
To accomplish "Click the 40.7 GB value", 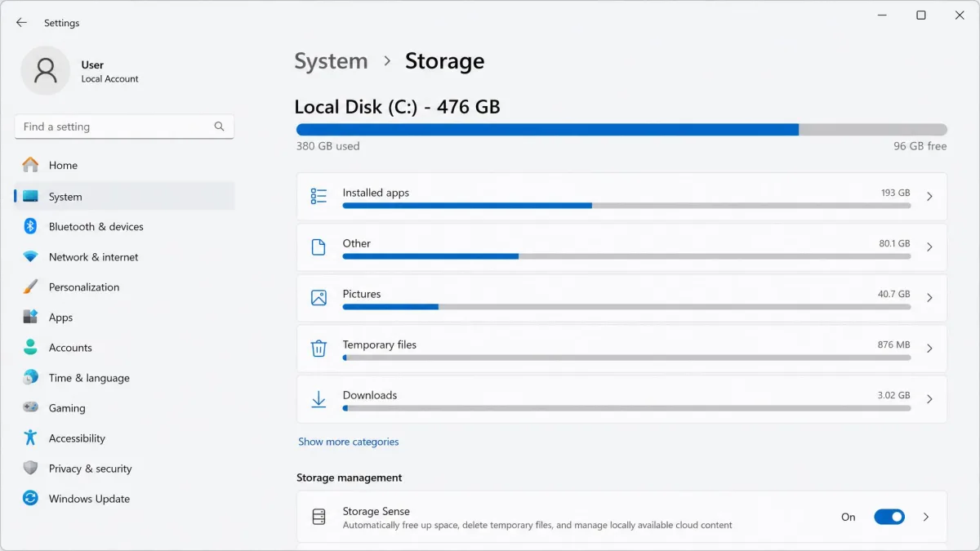I will [894, 294].
